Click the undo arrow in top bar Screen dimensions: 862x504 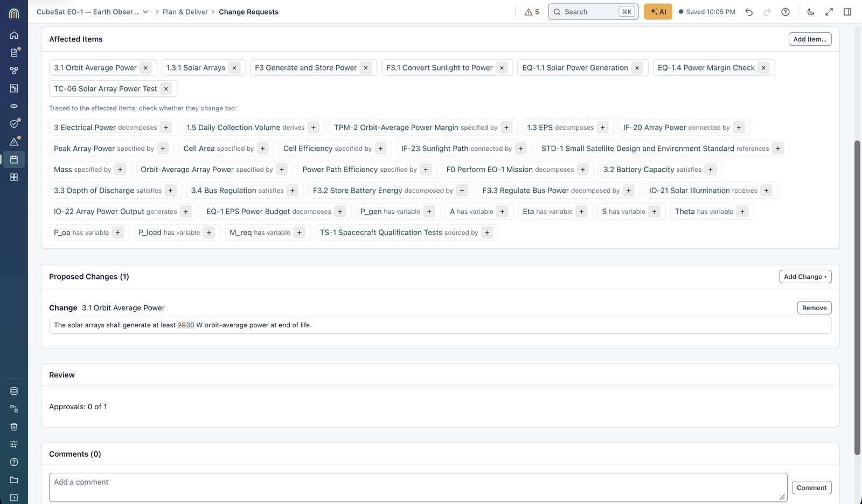(x=749, y=12)
